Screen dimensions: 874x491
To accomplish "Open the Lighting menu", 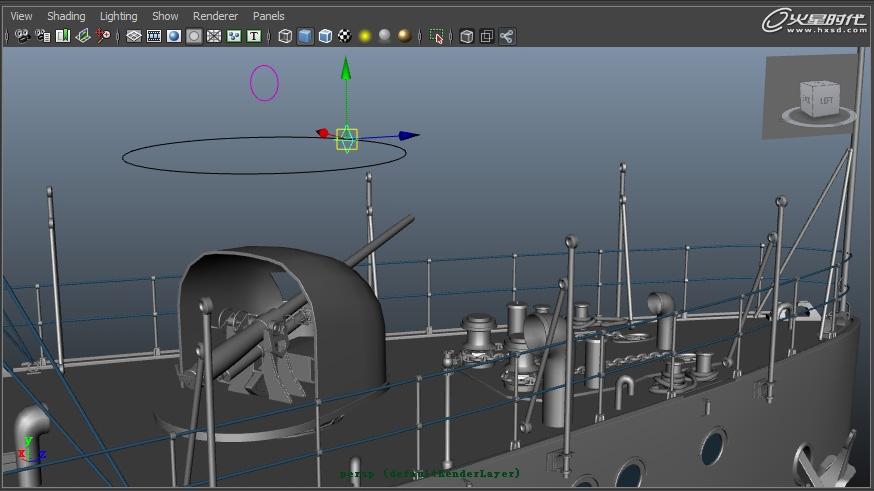I will (119, 16).
